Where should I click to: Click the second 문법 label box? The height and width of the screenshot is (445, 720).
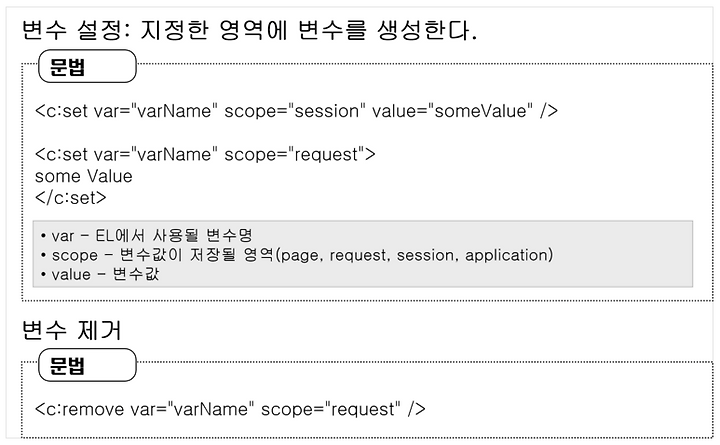coord(87,365)
